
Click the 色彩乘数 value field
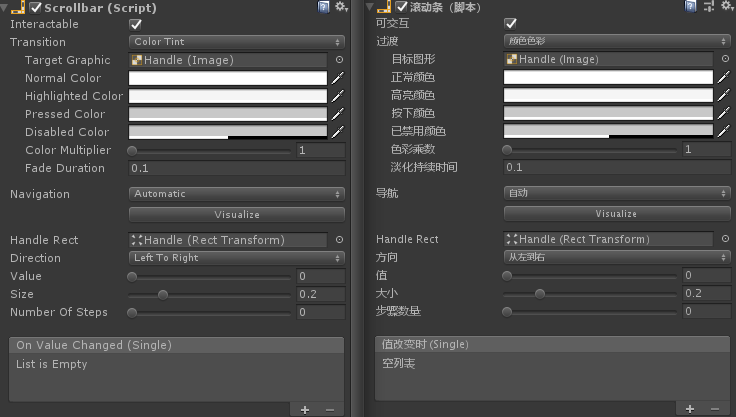(706, 149)
